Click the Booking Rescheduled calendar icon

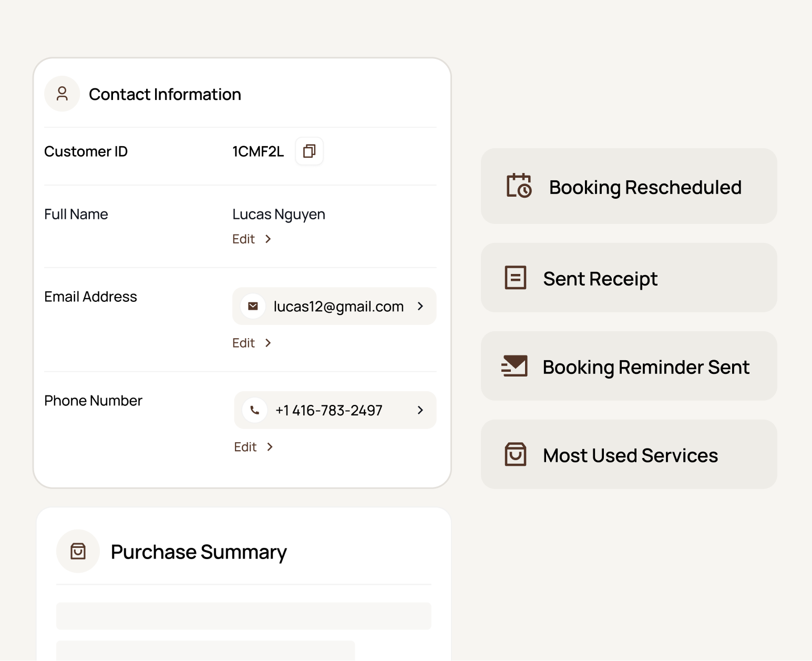(x=518, y=186)
